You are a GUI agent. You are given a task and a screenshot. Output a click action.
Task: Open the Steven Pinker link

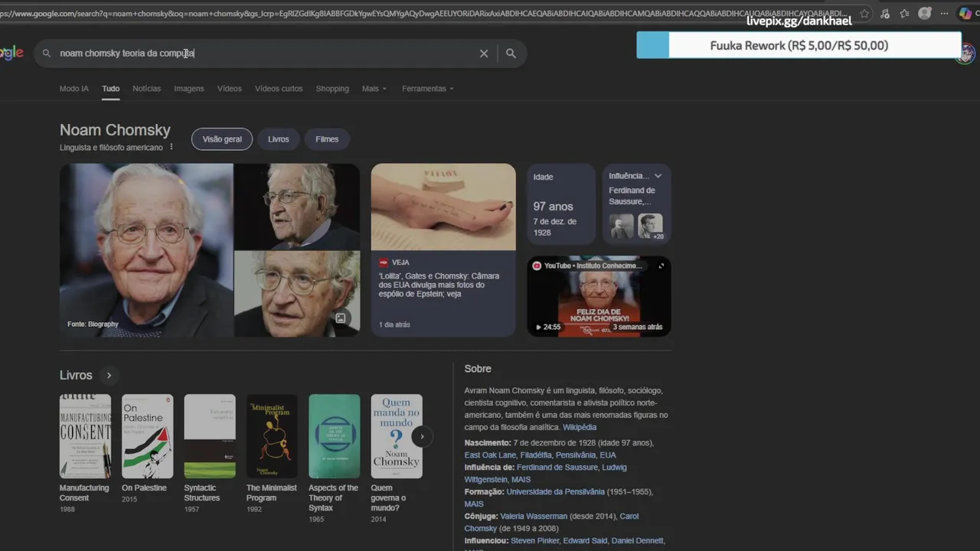click(535, 540)
